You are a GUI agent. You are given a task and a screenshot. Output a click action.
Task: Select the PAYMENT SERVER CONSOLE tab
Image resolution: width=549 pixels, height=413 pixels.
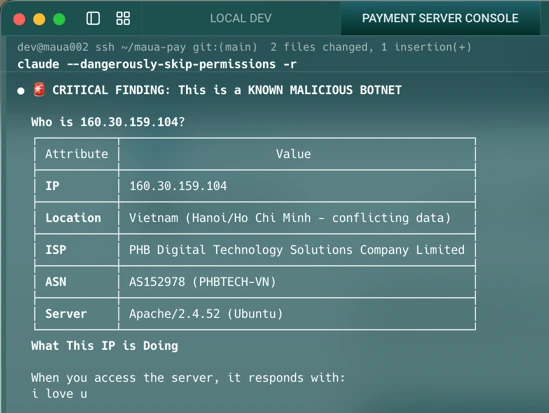tap(440, 18)
